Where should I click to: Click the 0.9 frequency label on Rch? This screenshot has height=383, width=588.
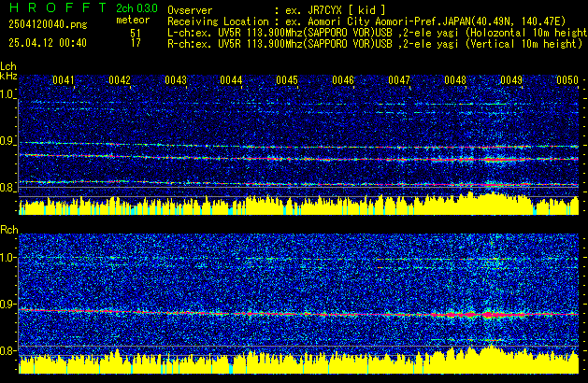click(x=7, y=304)
